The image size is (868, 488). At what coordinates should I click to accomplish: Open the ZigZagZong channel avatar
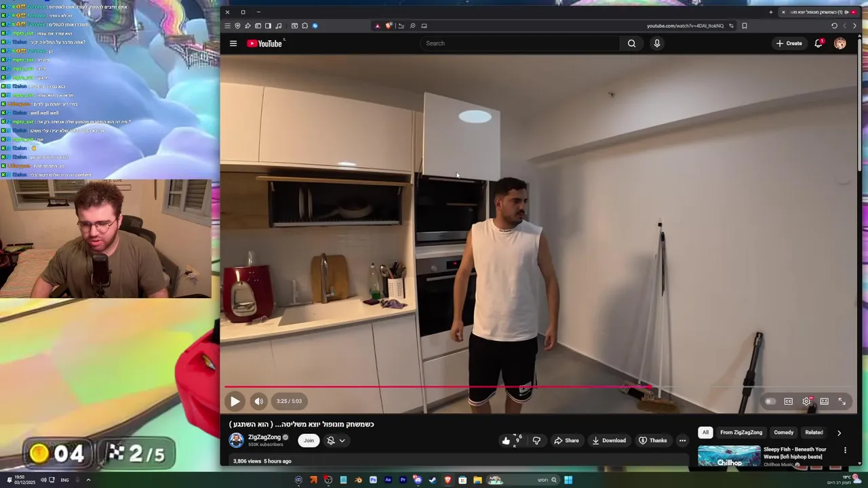pos(236,441)
